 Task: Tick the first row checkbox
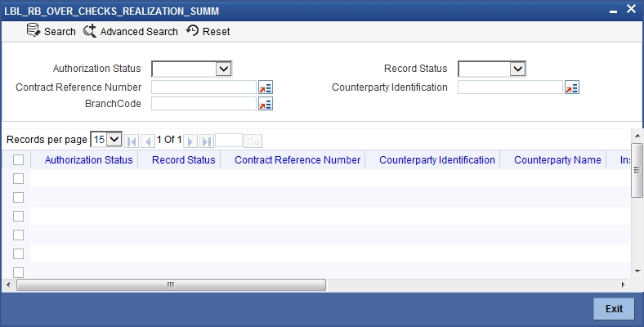pyautogui.click(x=18, y=178)
